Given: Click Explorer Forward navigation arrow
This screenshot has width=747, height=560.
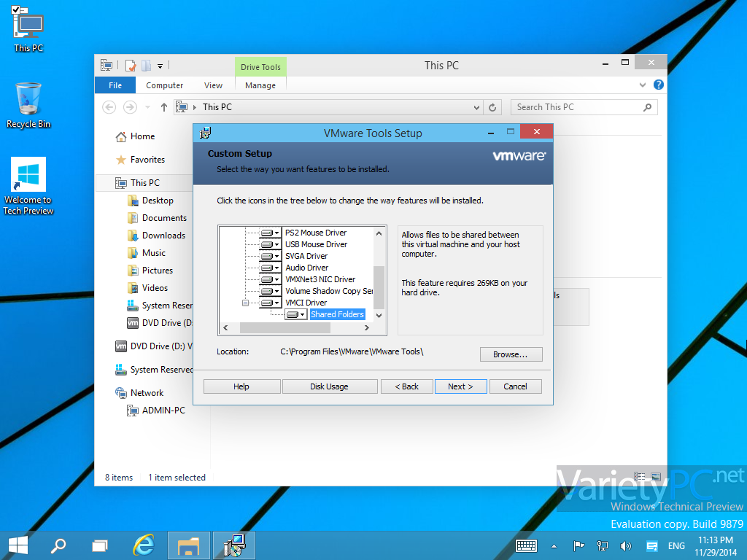Looking at the screenshot, I should tap(130, 107).
